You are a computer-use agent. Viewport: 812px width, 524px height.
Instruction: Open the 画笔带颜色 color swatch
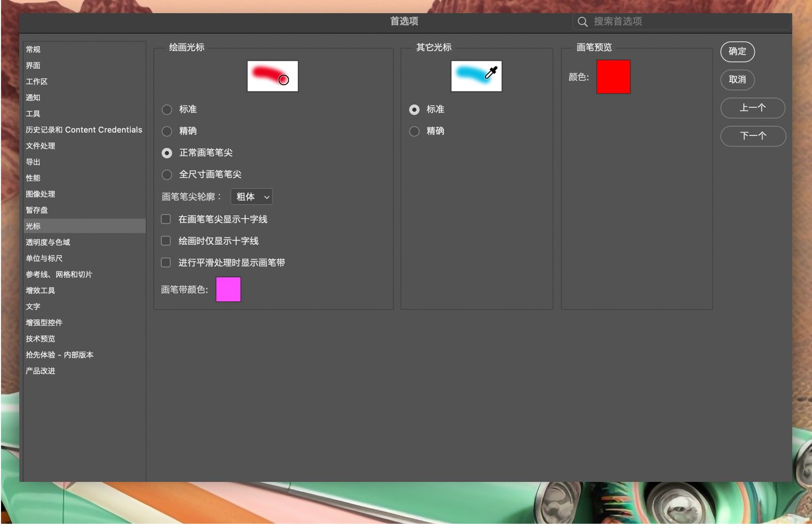pyautogui.click(x=228, y=289)
